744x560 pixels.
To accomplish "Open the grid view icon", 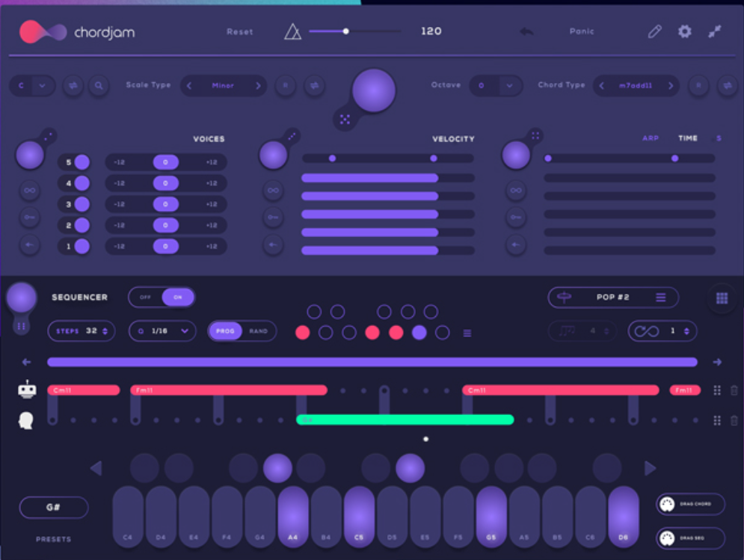I will (722, 298).
